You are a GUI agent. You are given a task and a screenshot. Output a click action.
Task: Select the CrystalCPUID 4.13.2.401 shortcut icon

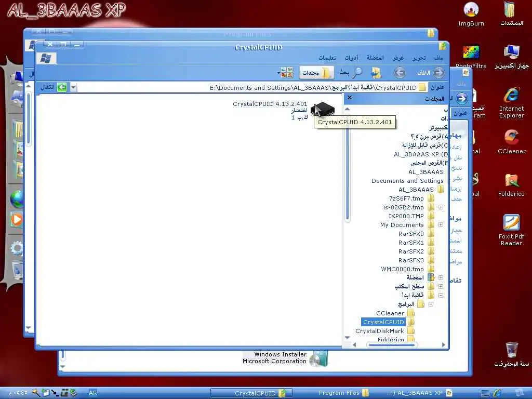322,109
